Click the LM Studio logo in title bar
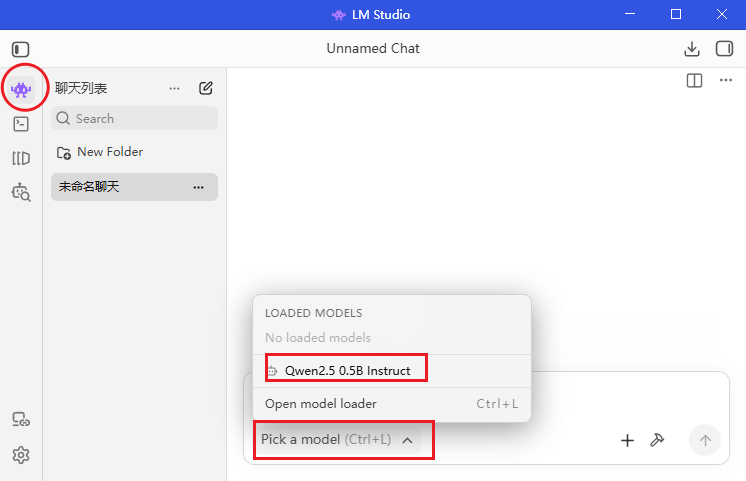This screenshot has height=481, width=746. point(338,15)
